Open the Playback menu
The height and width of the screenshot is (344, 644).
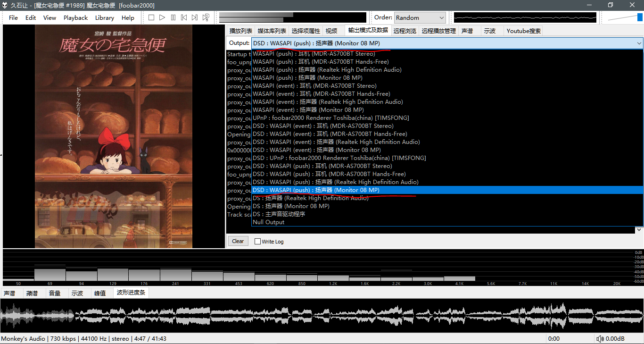75,17
